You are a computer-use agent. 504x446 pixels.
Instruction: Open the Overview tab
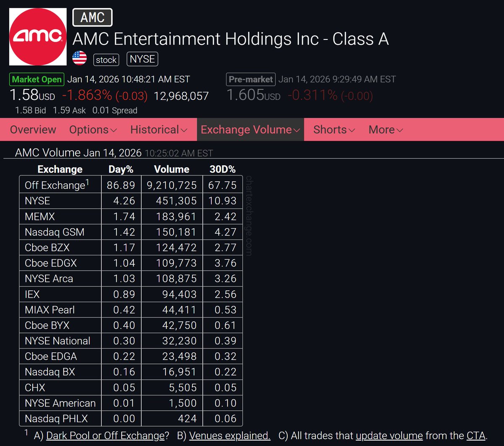33,130
